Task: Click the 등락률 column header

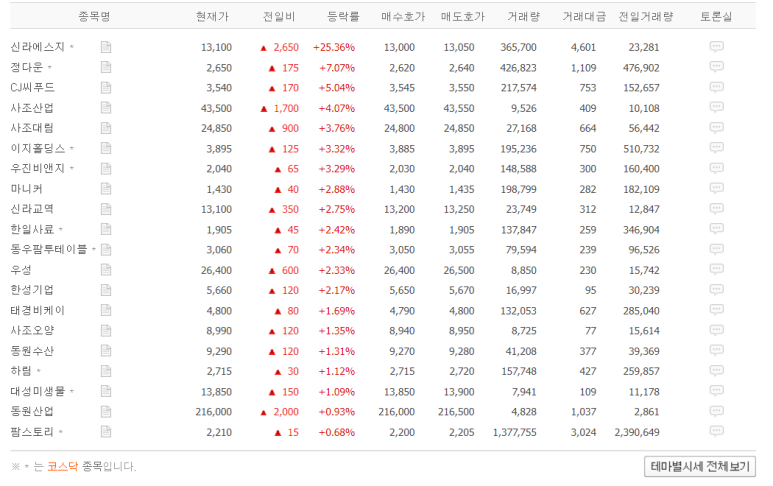Action: (344, 17)
